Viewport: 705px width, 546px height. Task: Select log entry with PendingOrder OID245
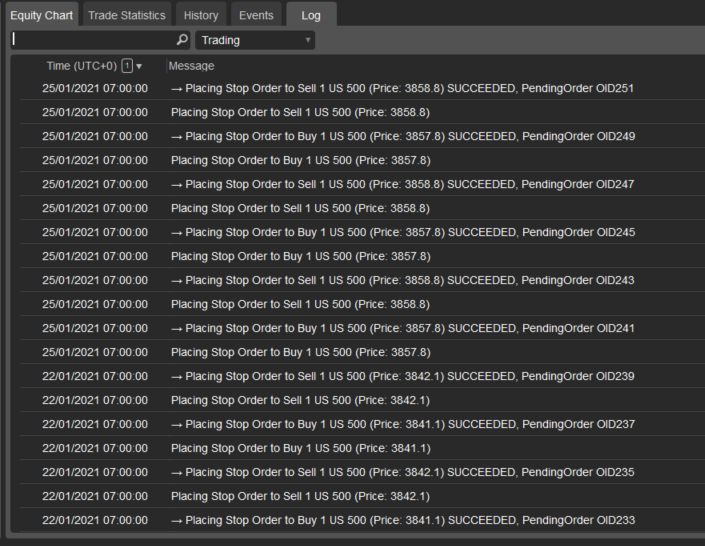(x=362, y=232)
